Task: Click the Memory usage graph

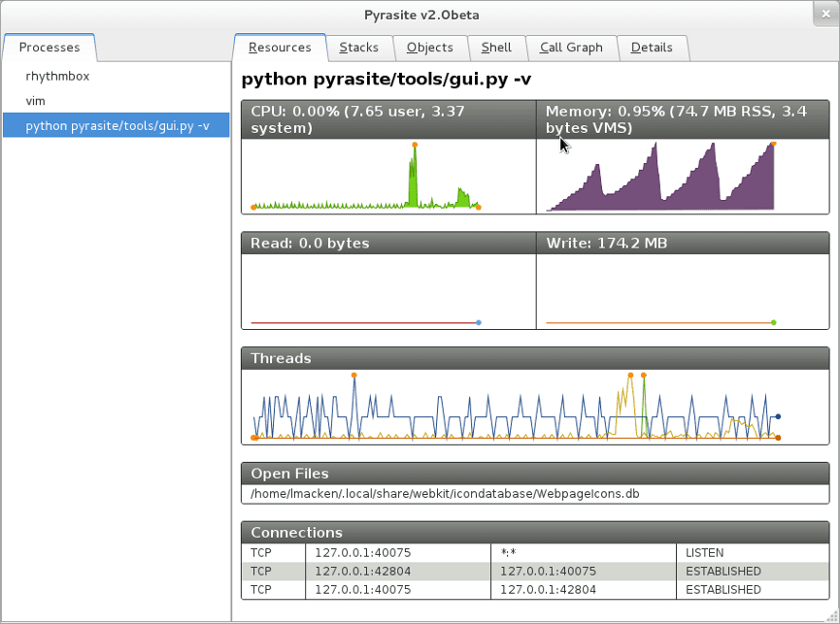Action: (683, 180)
